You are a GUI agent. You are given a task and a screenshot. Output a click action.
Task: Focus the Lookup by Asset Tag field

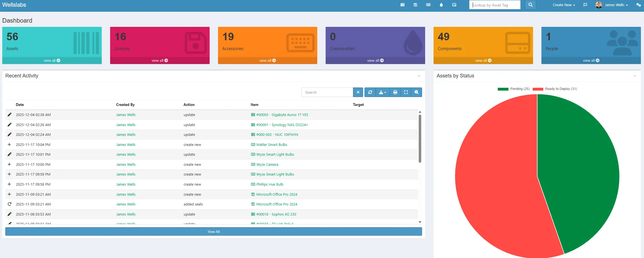pyautogui.click(x=495, y=5)
